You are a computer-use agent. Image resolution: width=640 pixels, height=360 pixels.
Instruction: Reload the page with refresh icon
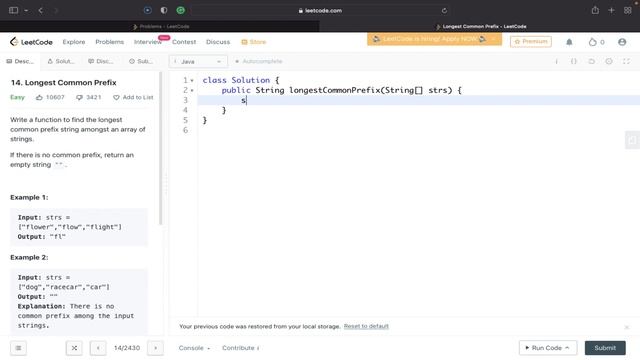[444, 11]
